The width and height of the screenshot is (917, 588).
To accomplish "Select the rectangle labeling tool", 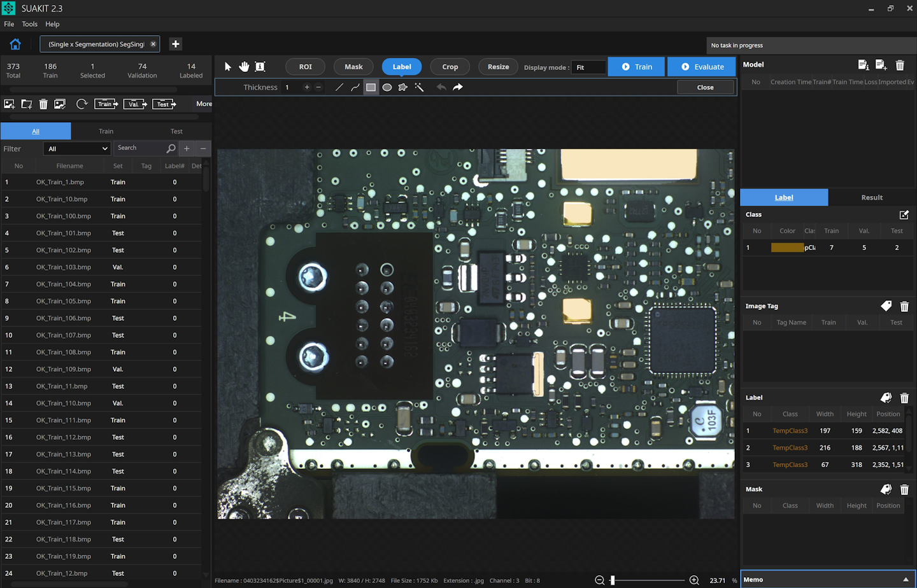I will [371, 87].
